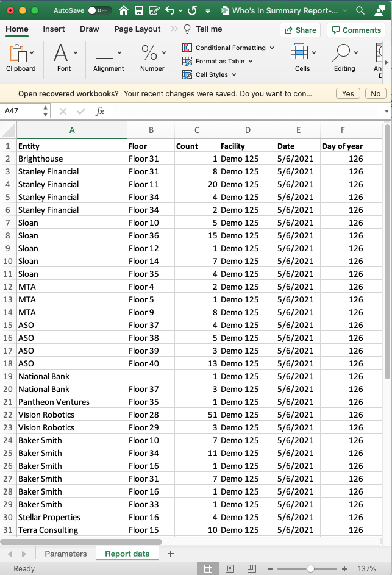Click the Name Box showing A47
The image size is (392, 575).
click(21, 111)
